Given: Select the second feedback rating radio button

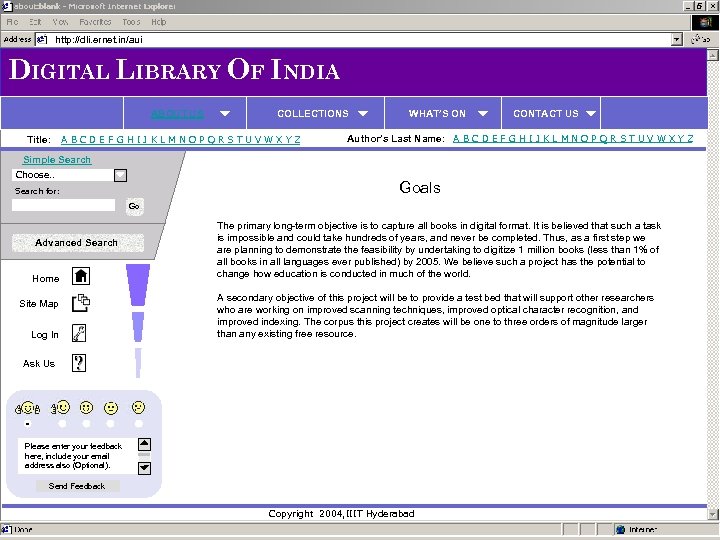Looking at the screenshot, I should [x=62, y=424].
